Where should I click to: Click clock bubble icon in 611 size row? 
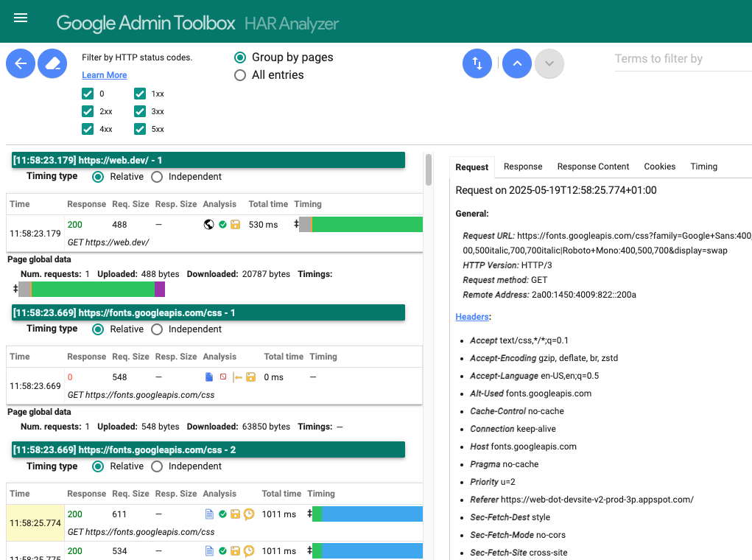point(249,514)
